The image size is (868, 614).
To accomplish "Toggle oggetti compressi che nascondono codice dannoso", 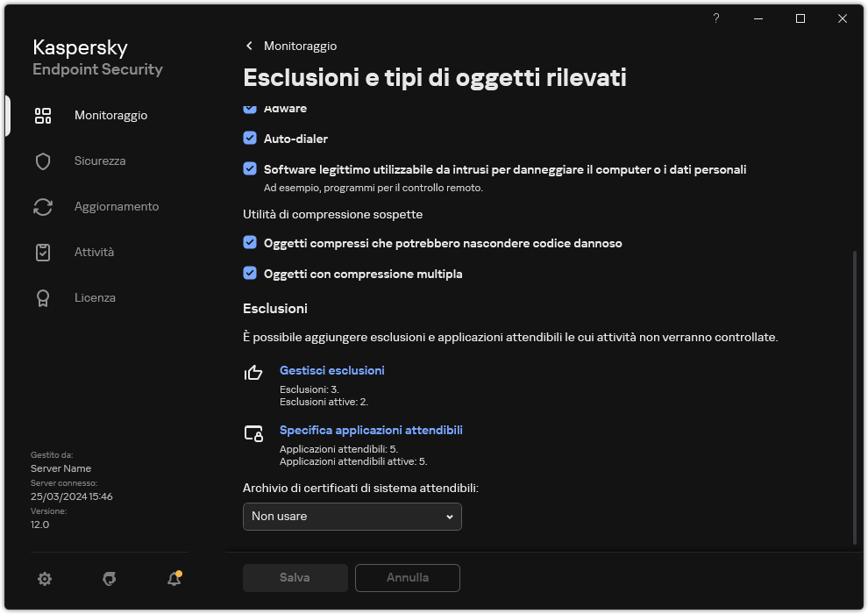I will click(x=249, y=243).
